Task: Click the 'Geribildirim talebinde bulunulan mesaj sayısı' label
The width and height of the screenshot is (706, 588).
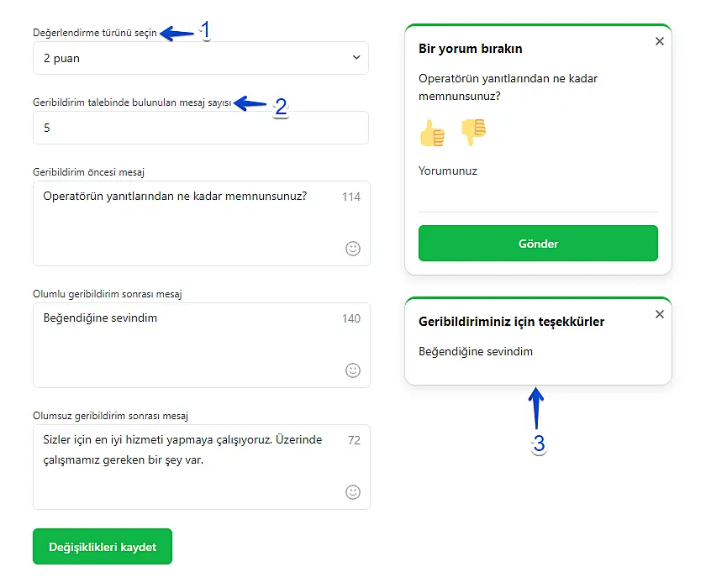Action: click(x=132, y=102)
